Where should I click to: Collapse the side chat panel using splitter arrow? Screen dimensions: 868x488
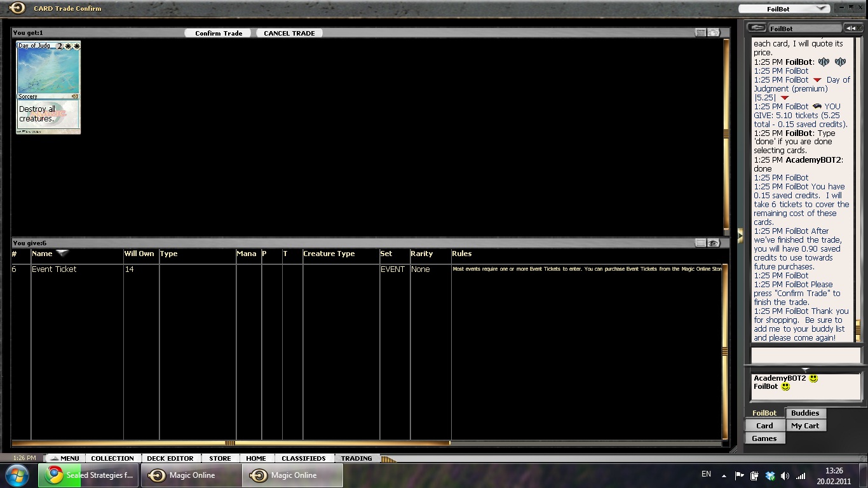pyautogui.click(x=740, y=236)
